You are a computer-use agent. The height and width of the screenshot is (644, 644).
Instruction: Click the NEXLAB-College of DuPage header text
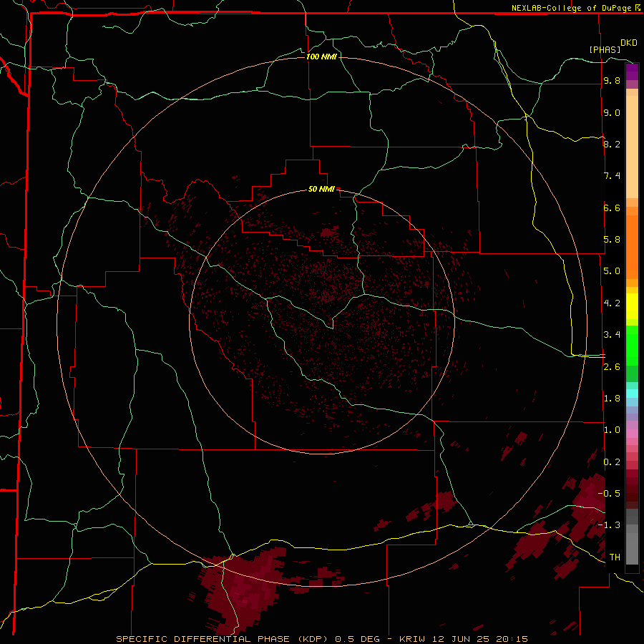[571, 8]
